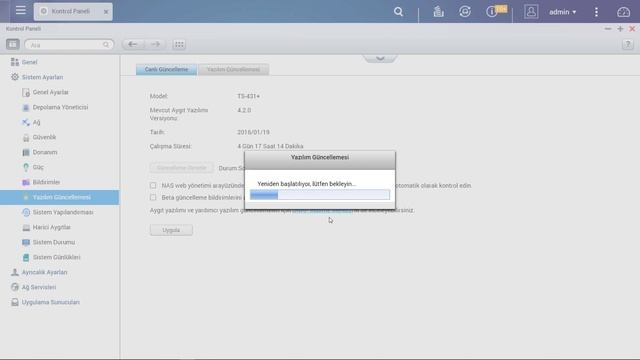
Task: Close the Kontrol Paneli taskbar tab
Action: pos(106,12)
